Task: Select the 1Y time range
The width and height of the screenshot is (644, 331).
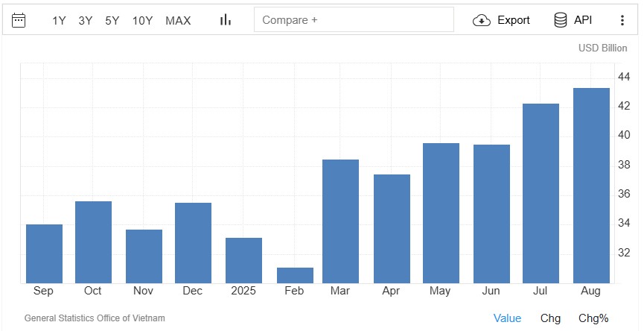Action: (60, 20)
